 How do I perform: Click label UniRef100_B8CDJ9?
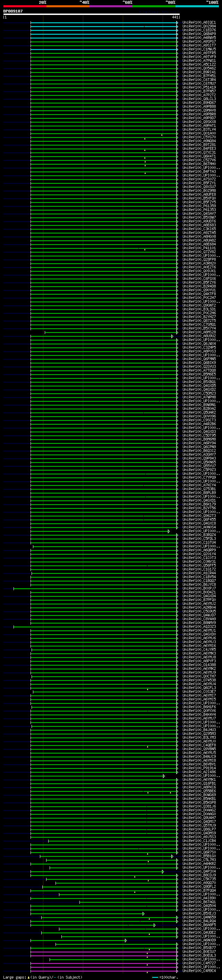coord(199,875)
